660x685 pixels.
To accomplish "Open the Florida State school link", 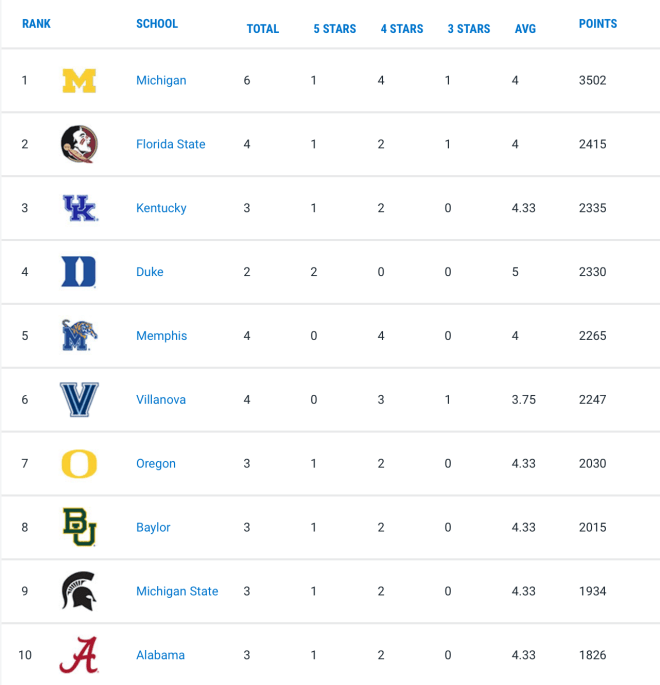I will (171, 144).
